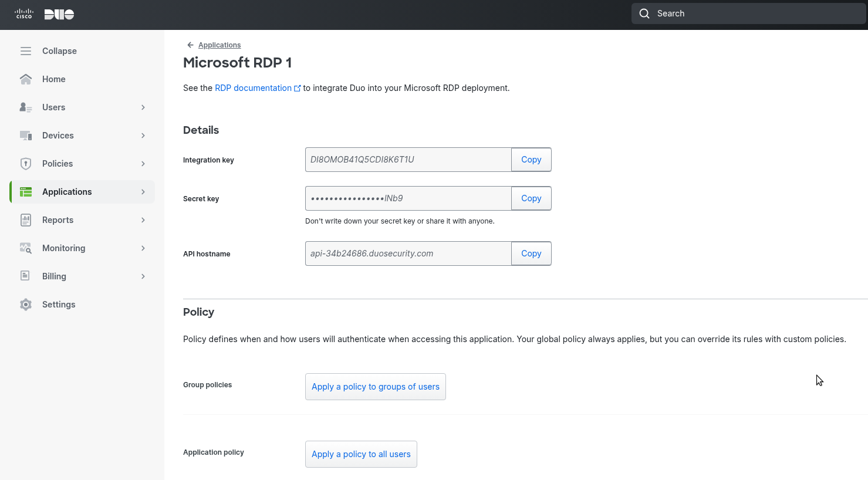The image size is (868, 480).
Task: Click the Integration key field
Action: click(408, 160)
